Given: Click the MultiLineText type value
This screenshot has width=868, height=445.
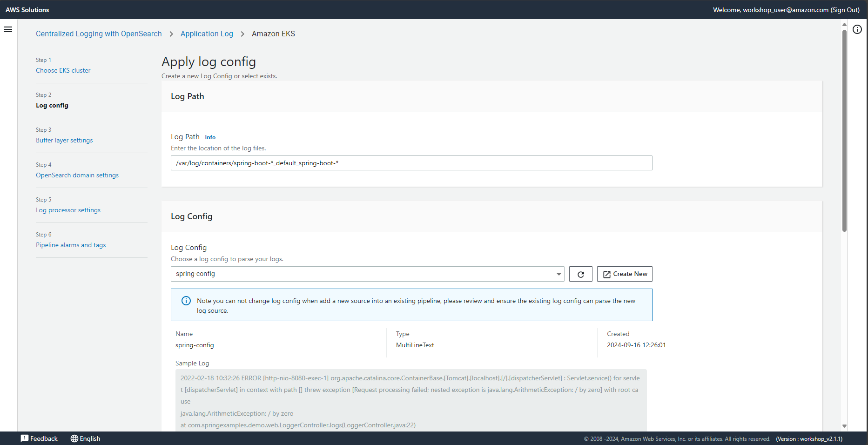Looking at the screenshot, I should click(x=415, y=345).
